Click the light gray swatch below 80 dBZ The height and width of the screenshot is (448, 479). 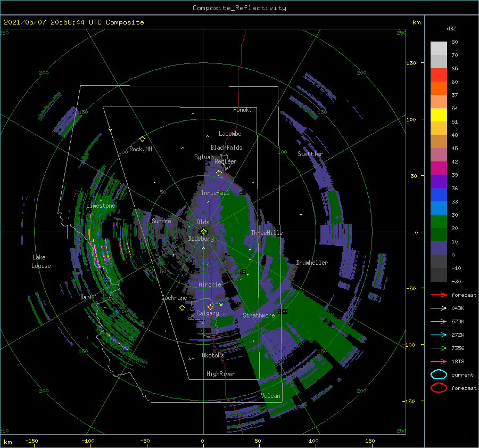point(439,48)
